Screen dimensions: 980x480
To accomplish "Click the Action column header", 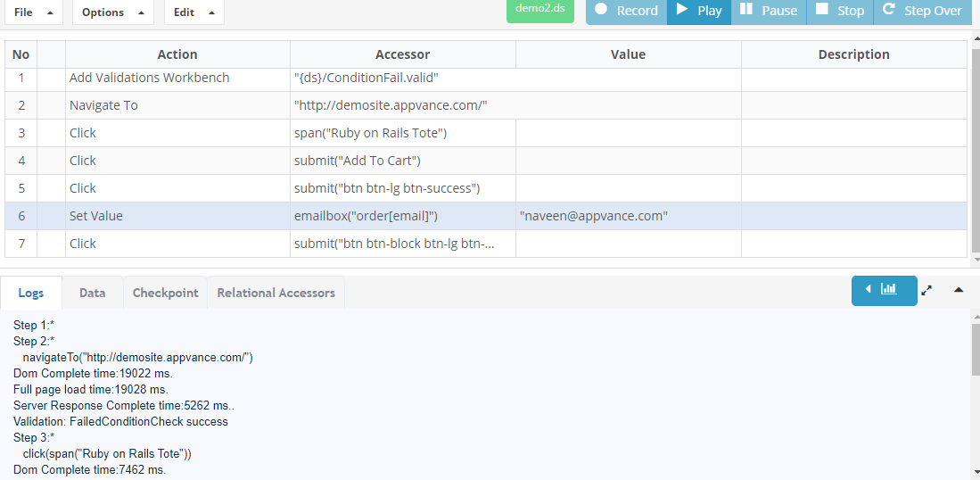I will pyautogui.click(x=177, y=54).
